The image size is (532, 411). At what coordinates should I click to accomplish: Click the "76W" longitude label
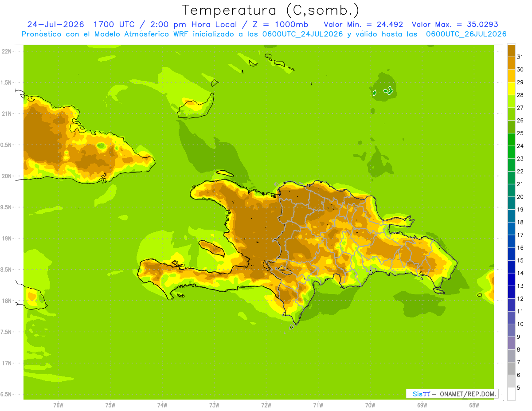pos(58,405)
